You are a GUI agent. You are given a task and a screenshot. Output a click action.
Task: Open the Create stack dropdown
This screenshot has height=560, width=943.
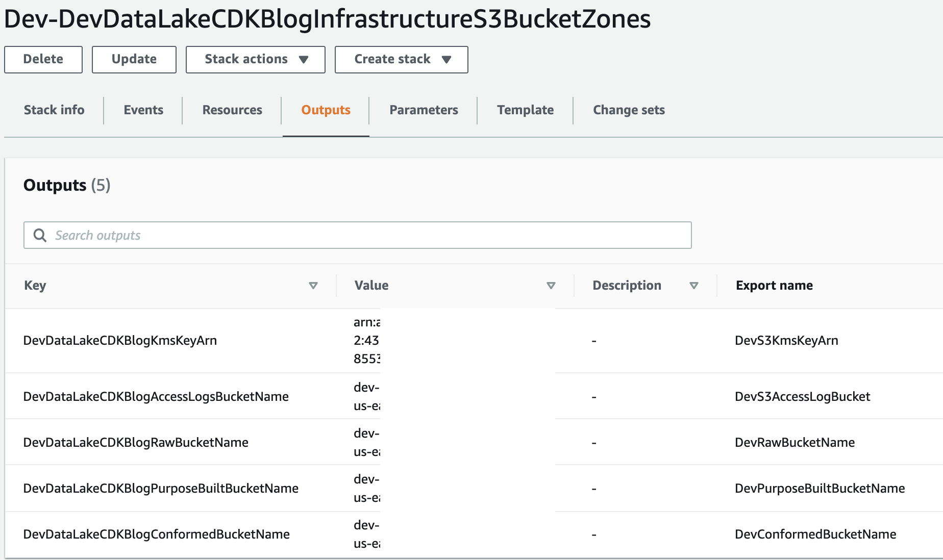[402, 60]
